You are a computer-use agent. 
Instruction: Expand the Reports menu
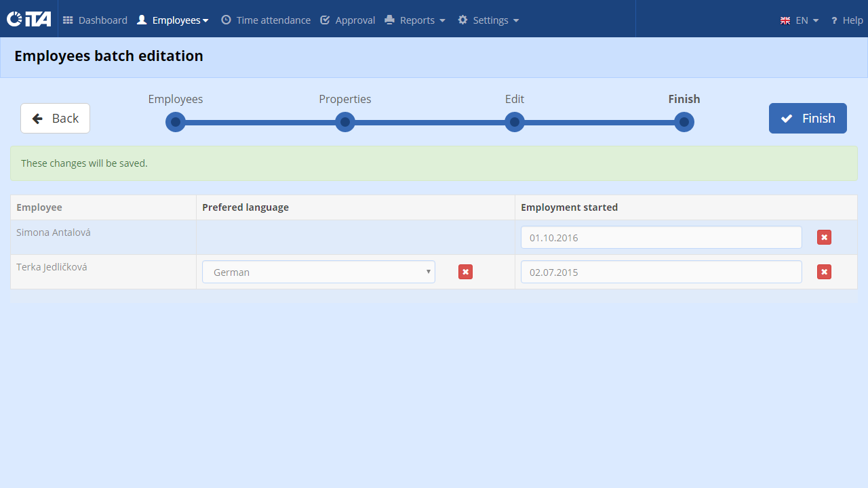pos(415,20)
